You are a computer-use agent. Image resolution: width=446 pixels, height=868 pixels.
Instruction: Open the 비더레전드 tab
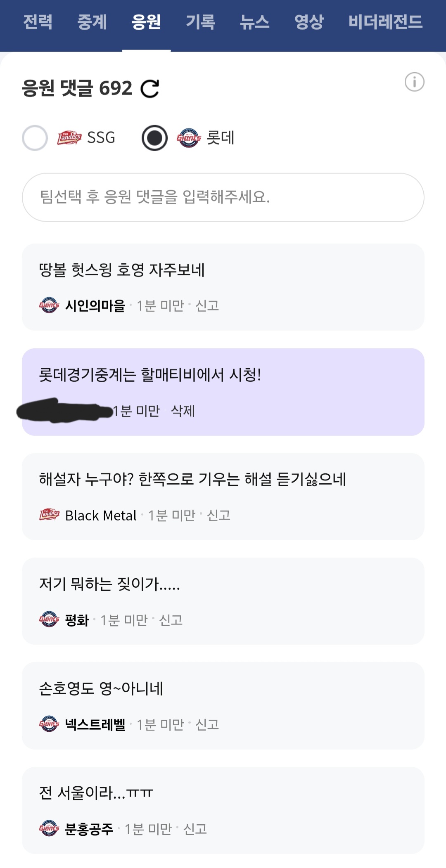coord(385,22)
